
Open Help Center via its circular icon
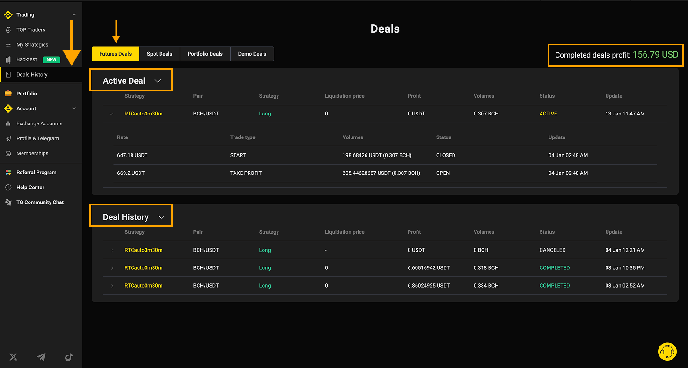pos(8,187)
